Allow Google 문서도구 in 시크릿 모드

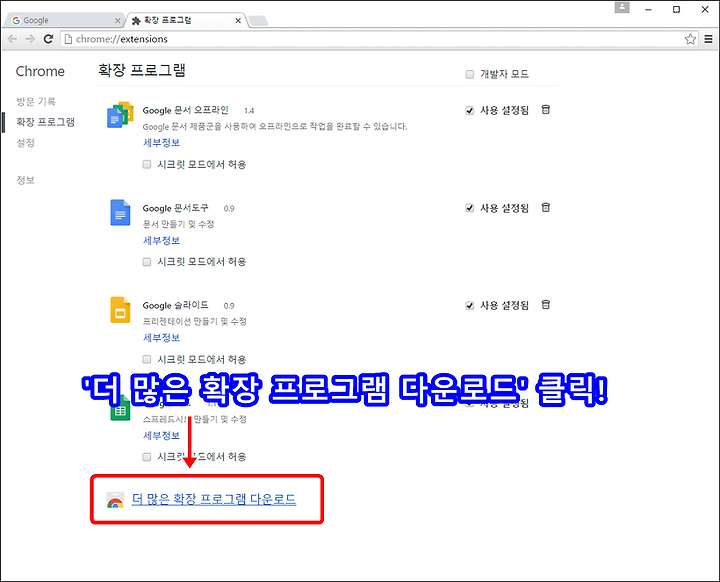coord(146,262)
